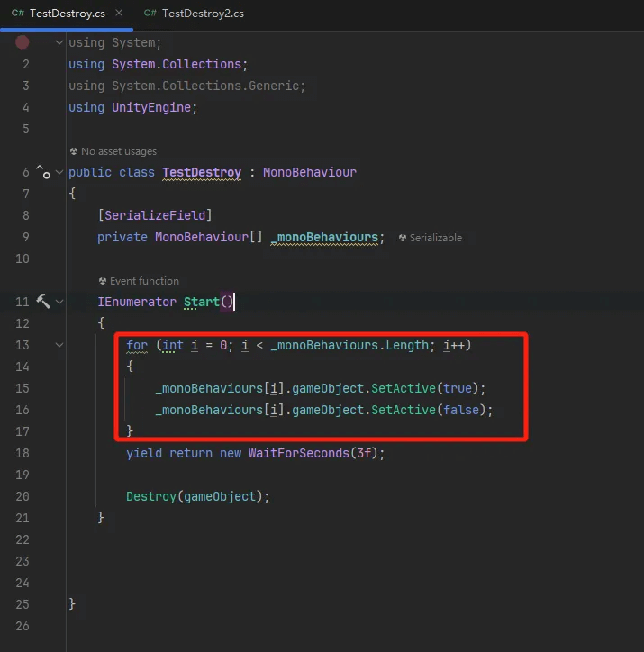
Task: Collapse the for loop at line 13
Action: click(59, 345)
